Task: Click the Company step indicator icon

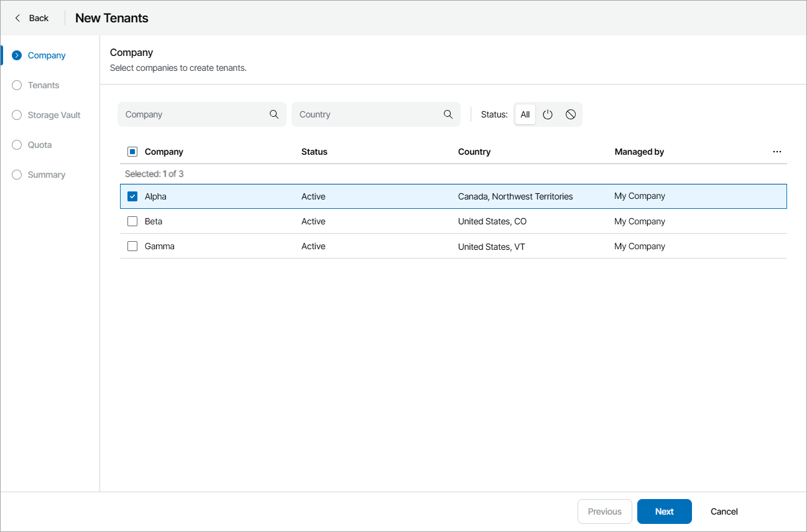Action: [17, 55]
